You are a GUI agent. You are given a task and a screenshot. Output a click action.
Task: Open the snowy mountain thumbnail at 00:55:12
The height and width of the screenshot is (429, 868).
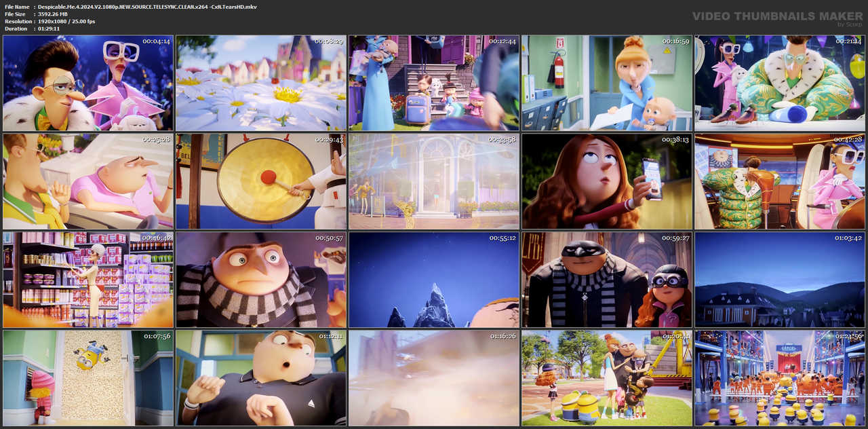pyautogui.click(x=434, y=280)
